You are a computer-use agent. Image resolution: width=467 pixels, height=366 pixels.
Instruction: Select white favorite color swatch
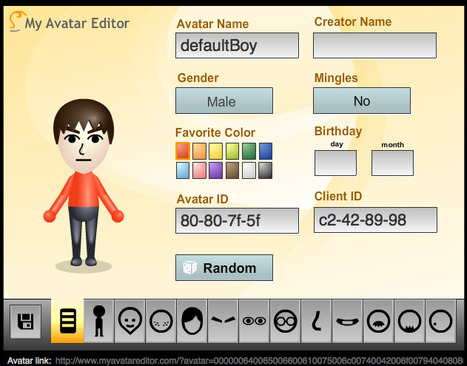point(249,170)
